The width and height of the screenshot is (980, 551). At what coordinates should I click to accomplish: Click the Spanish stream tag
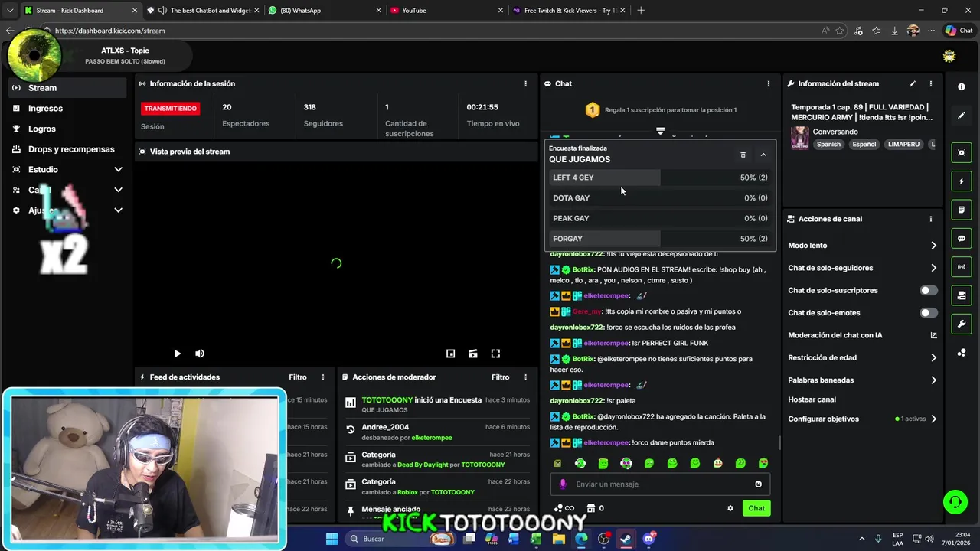click(x=828, y=144)
